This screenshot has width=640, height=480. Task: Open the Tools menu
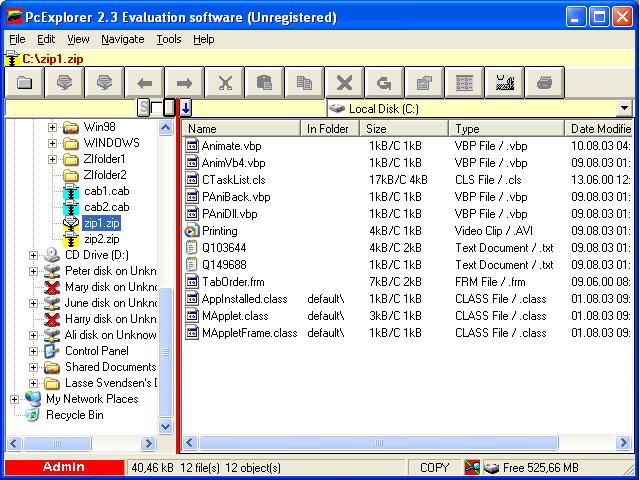pyautogui.click(x=169, y=39)
